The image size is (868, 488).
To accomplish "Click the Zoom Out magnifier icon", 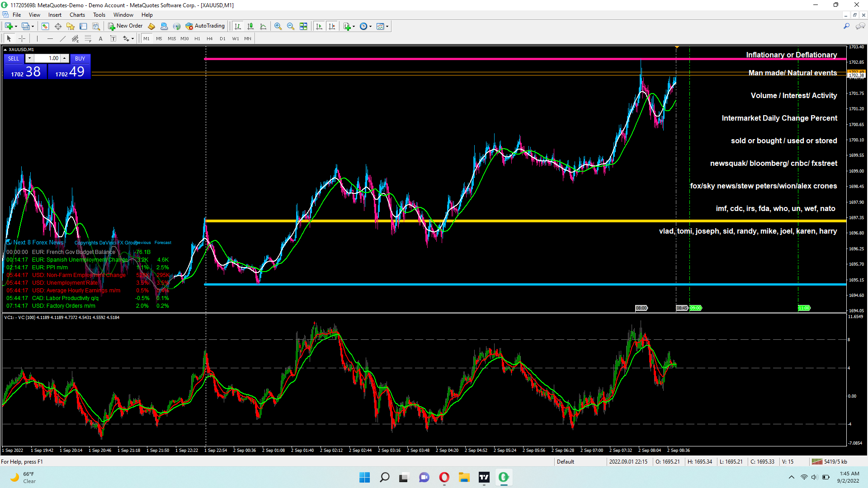I will 291,26.
